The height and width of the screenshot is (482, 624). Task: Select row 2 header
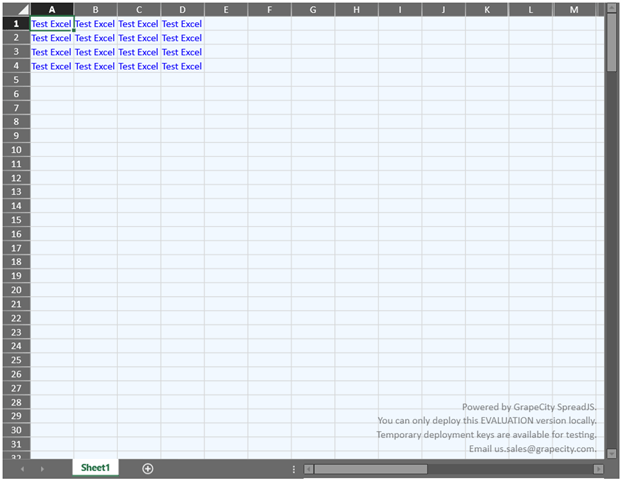pos(16,38)
